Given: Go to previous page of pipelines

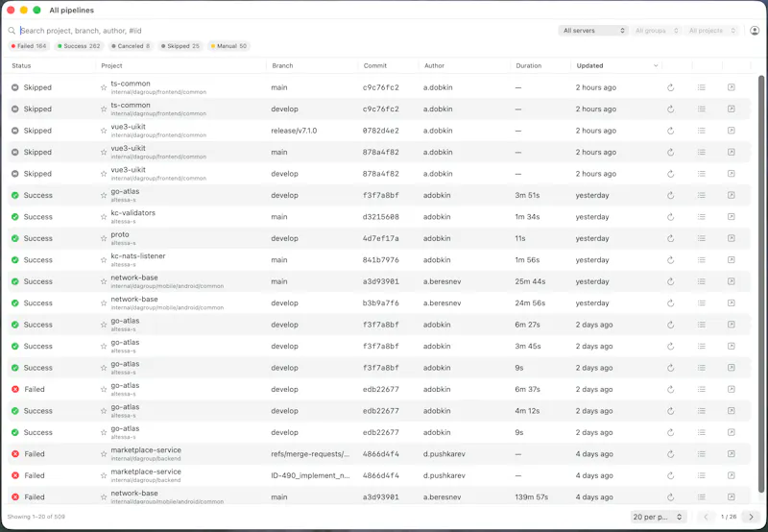Looking at the screenshot, I should click(706, 517).
